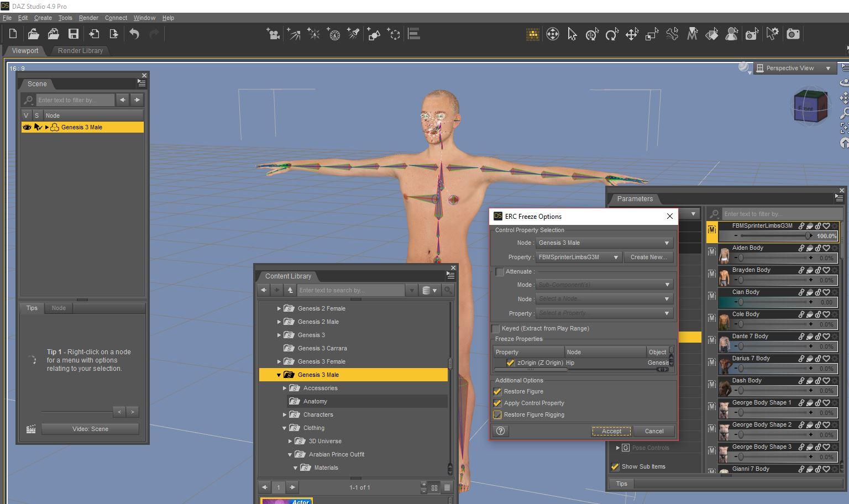Click the New Scene toolbar icon
Image resolution: width=849 pixels, height=504 pixels.
13,34
